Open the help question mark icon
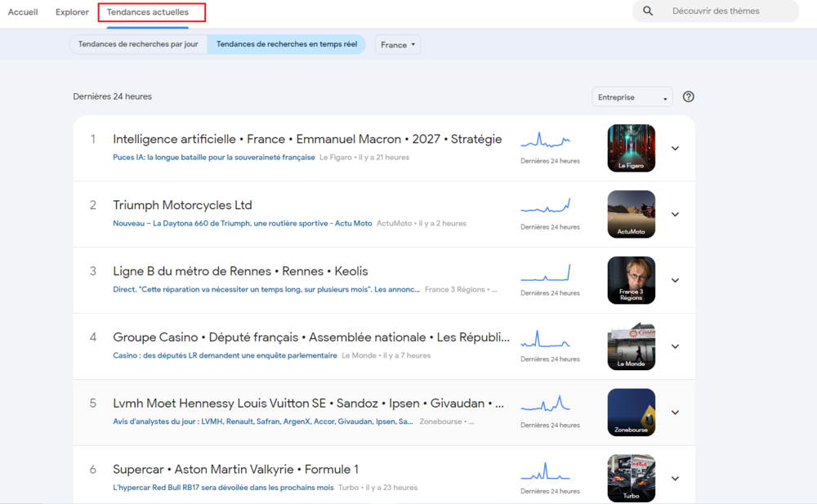 point(688,96)
